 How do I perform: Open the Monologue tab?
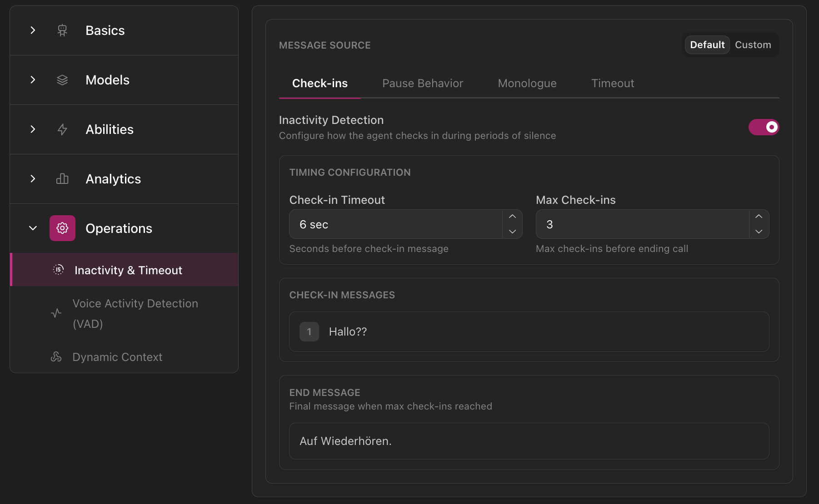coord(527,83)
